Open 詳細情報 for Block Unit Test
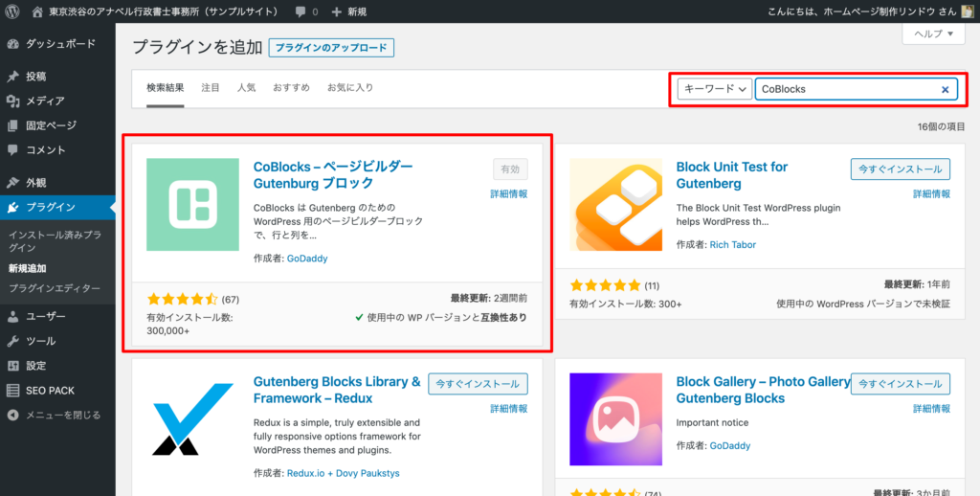 tap(931, 193)
